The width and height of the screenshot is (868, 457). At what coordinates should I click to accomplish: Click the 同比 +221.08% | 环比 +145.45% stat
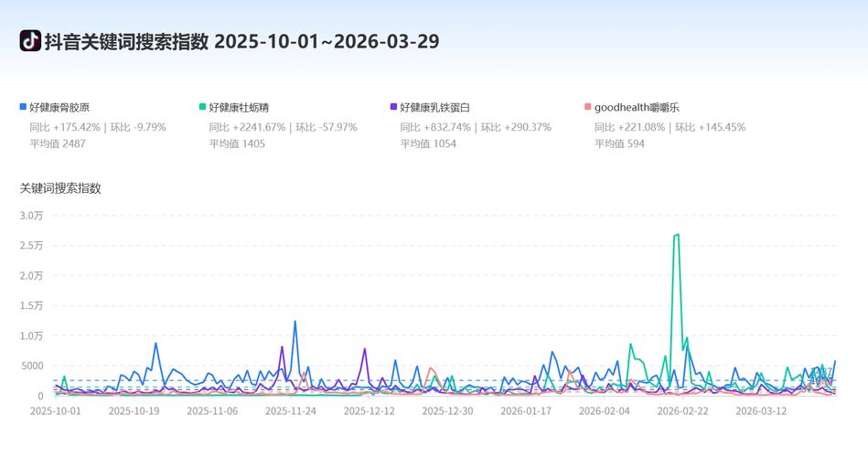click(x=670, y=127)
